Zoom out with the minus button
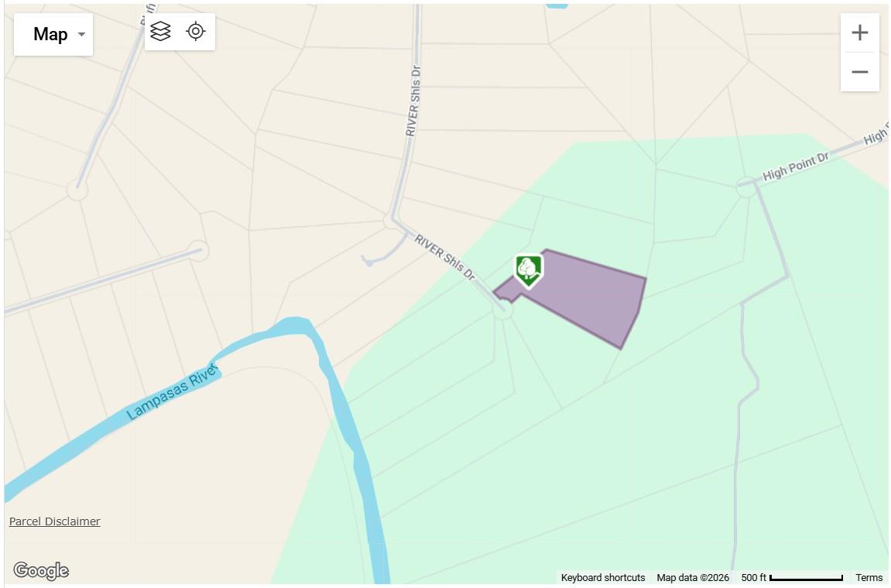This screenshot has height=588, width=891. tap(860, 72)
